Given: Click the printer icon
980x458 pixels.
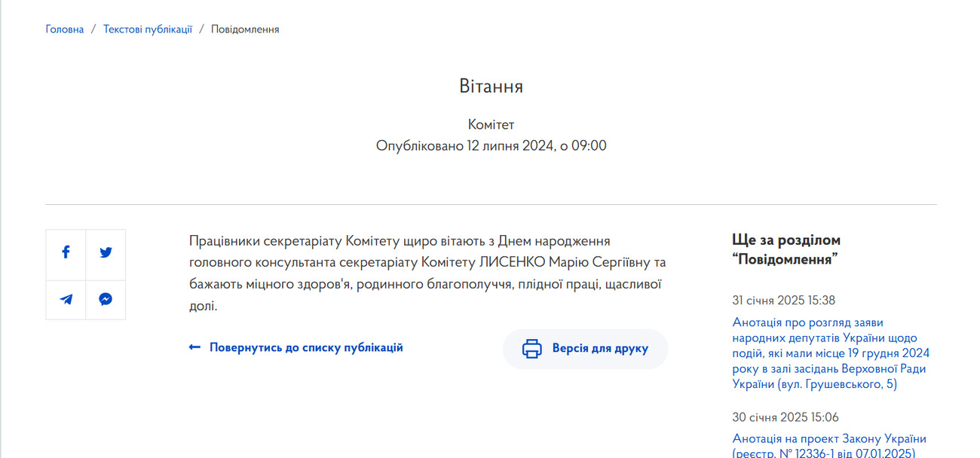Looking at the screenshot, I should 532,349.
